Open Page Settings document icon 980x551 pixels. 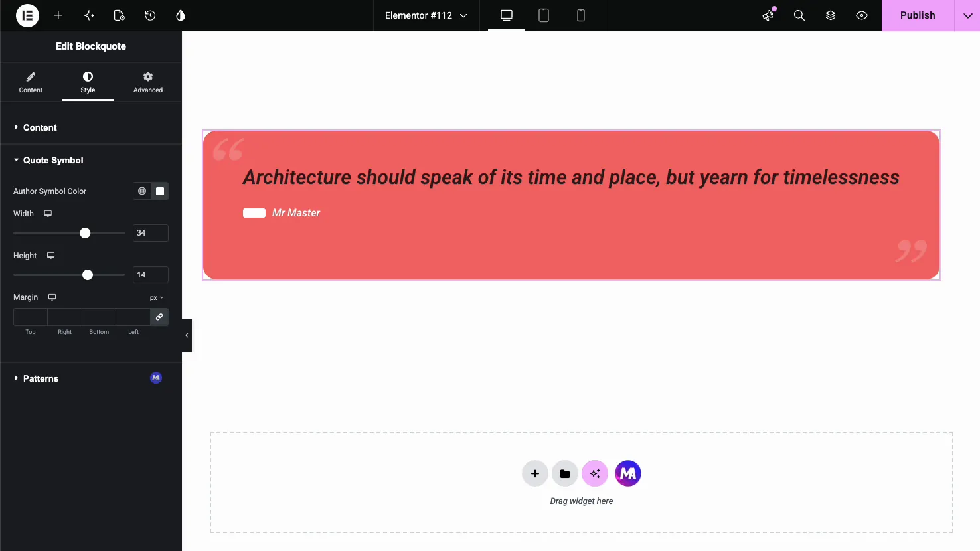coord(120,15)
